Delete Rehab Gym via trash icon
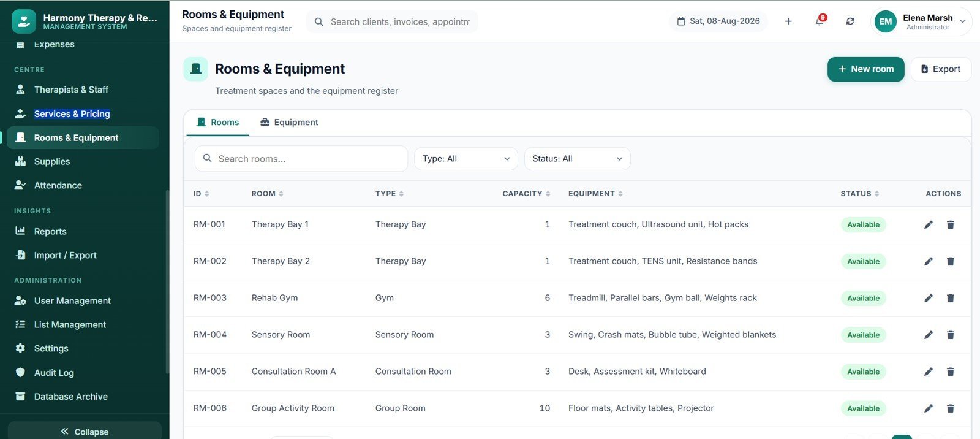Image resolution: width=980 pixels, height=439 pixels. tap(951, 299)
